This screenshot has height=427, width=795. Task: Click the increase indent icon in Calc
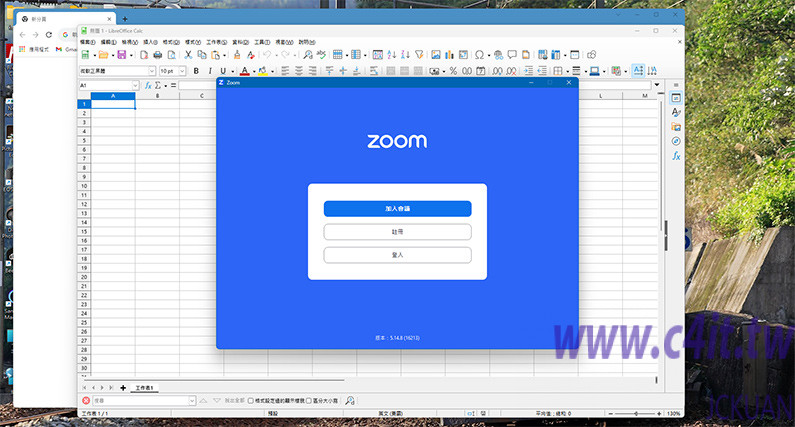tap(528, 71)
